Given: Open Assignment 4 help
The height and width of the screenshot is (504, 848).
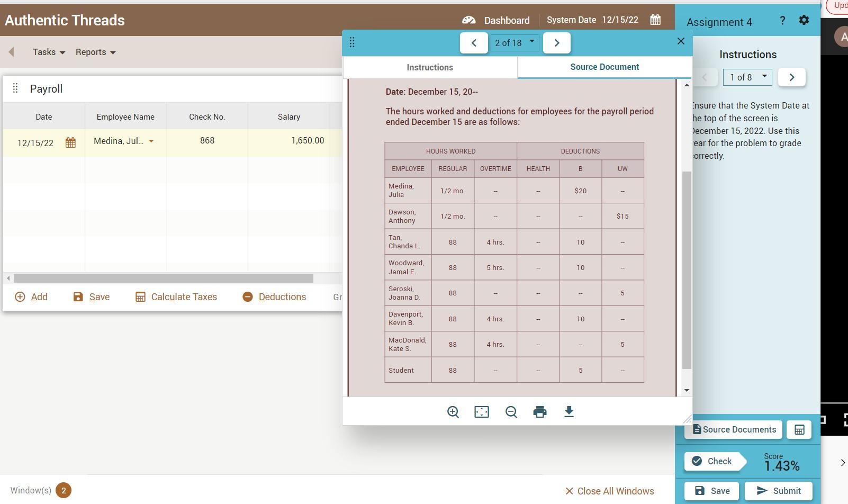Looking at the screenshot, I should click(782, 21).
